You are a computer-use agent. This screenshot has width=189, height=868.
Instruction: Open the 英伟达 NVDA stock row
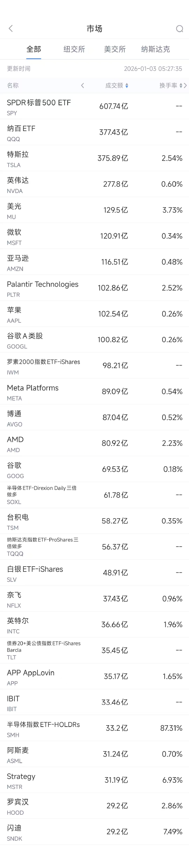94,184
